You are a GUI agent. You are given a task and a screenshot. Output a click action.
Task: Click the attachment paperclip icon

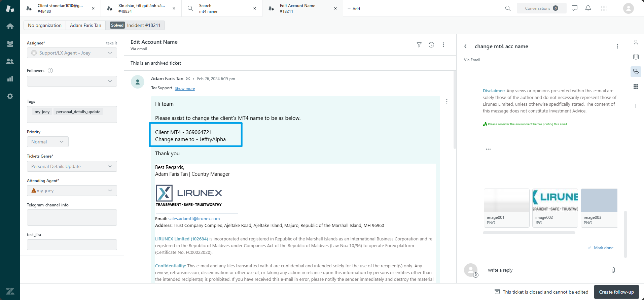pyautogui.click(x=613, y=270)
